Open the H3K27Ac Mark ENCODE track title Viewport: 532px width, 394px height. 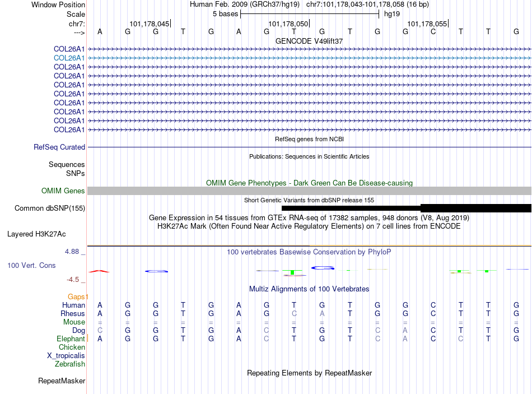click(x=309, y=226)
